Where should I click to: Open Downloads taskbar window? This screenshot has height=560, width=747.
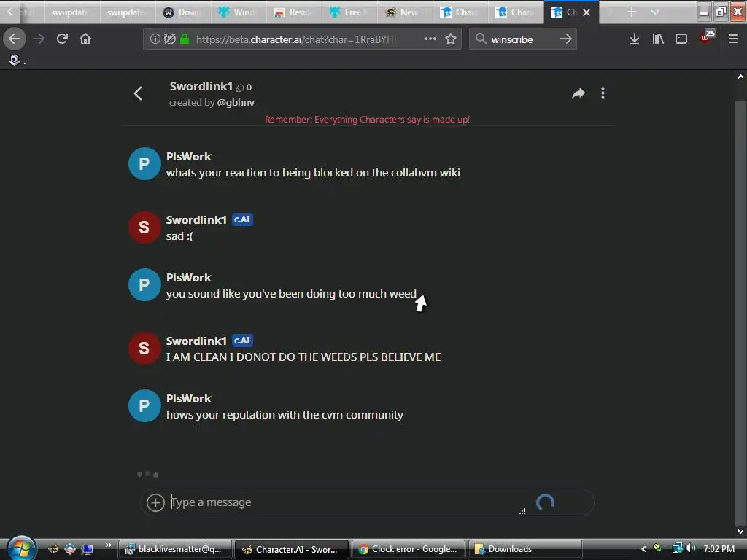pyautogui.click(x=525, y=549)
